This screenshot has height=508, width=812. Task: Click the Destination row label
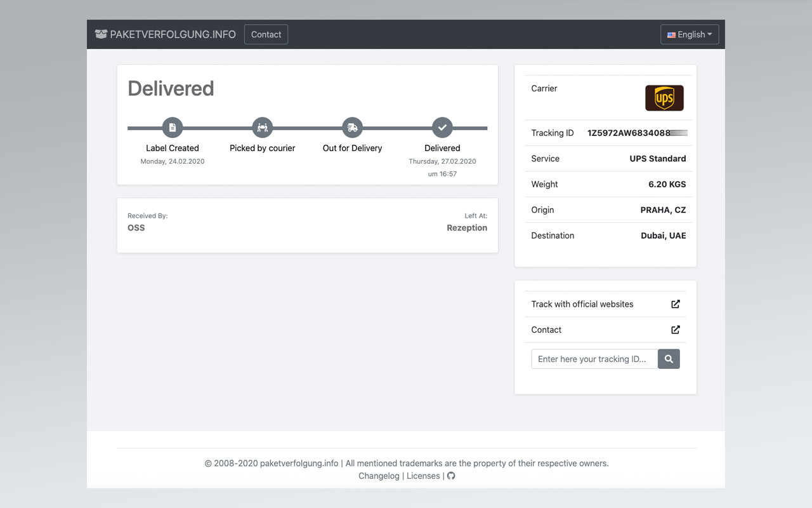553,235
